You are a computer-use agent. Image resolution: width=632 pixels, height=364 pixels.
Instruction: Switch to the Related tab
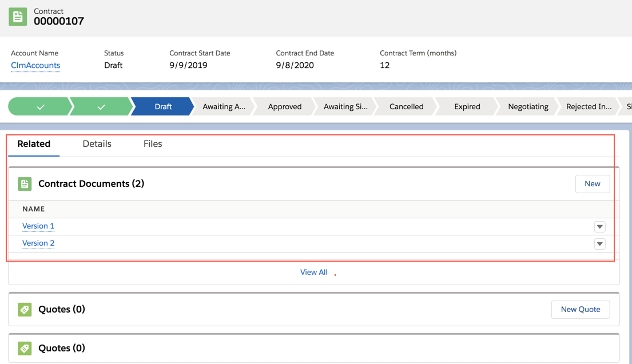pos(34,144)
